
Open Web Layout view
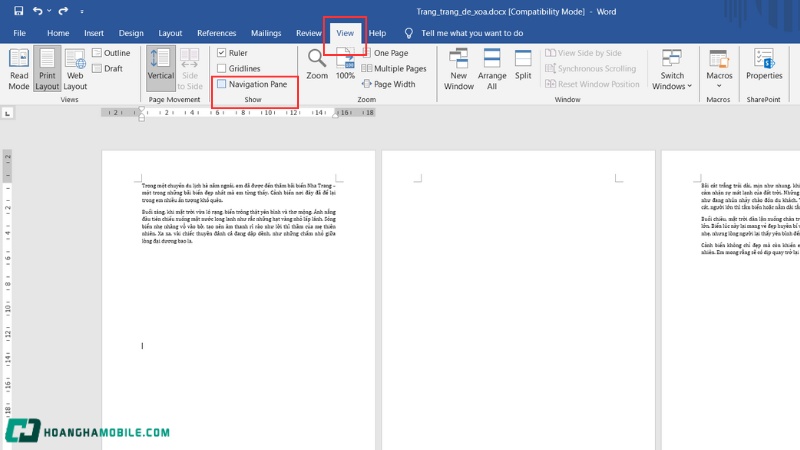(75, 67)
